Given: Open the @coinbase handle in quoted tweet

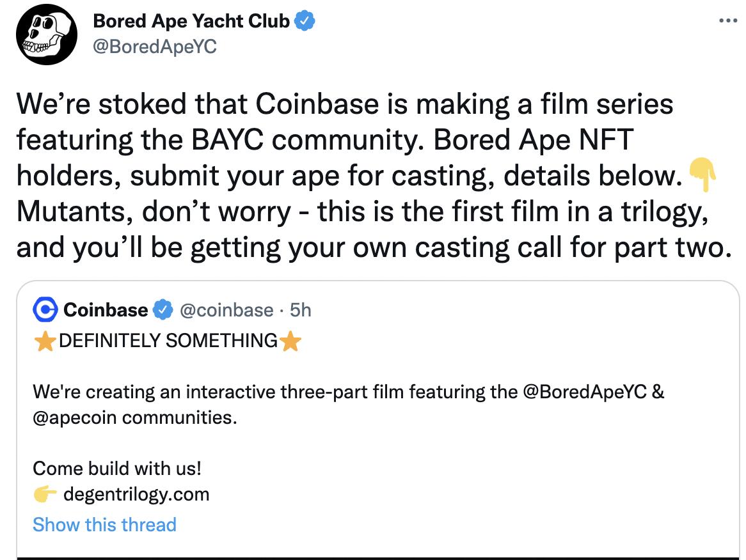Looking at the screenshot, I should click(227, 310).
